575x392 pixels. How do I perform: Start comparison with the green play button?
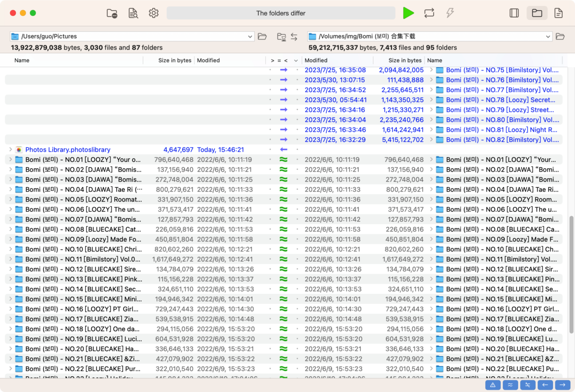click(x=408, y=13)
